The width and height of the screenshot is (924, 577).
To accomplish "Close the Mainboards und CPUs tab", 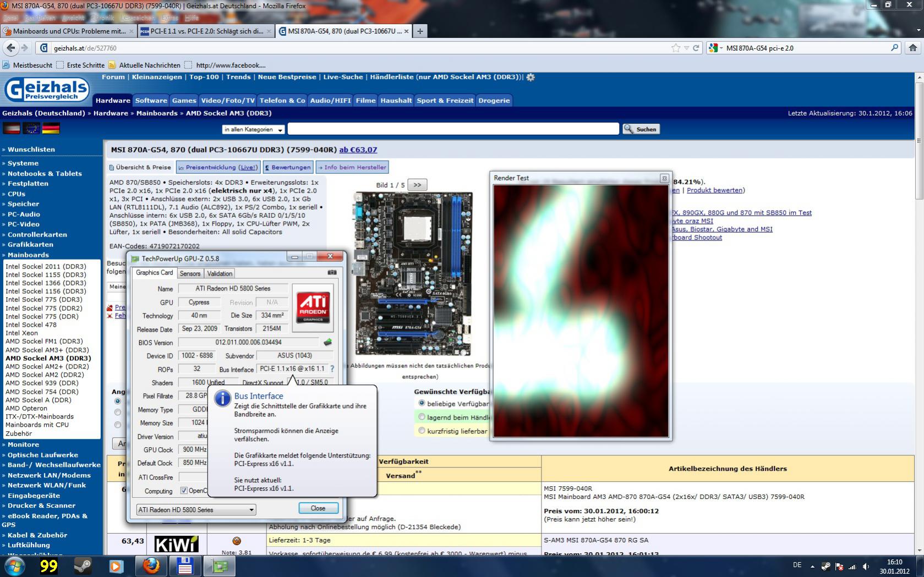I will 131,31.
